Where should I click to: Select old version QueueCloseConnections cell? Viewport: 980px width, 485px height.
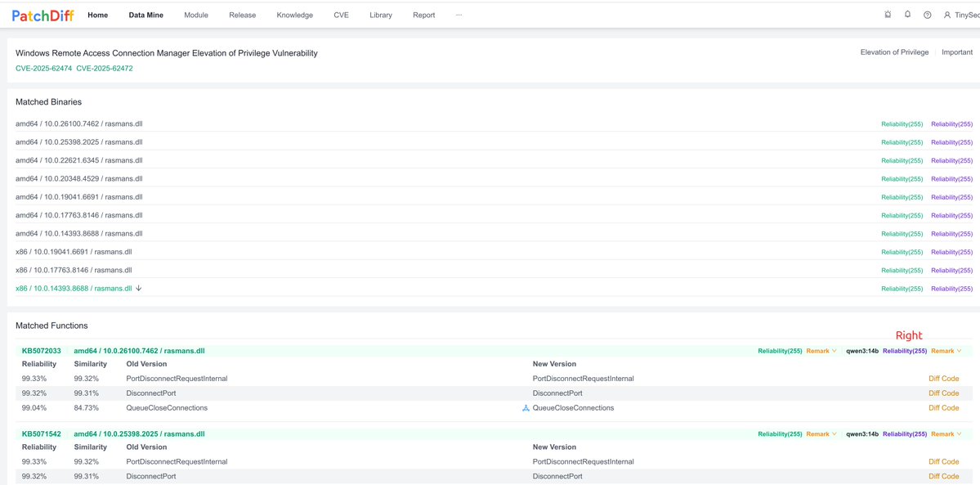coord(167,408)
